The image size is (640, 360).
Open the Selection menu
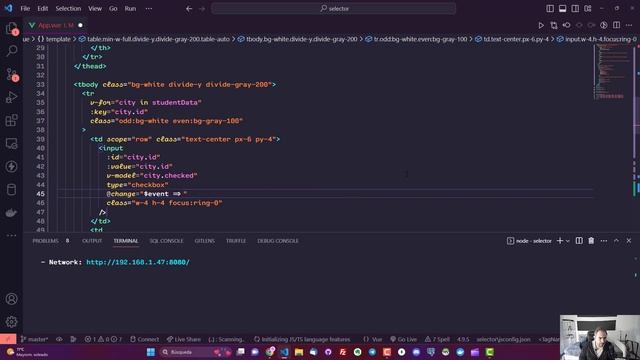[x=68, y=9]
